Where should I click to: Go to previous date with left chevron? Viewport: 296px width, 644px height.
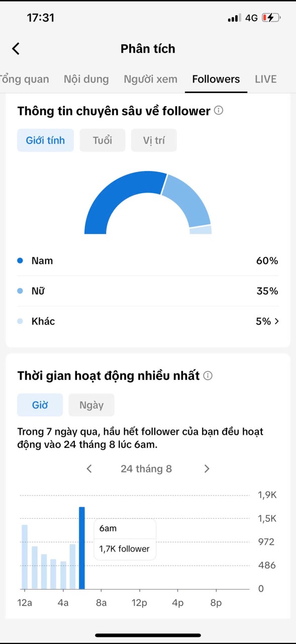(x=89, y=469)
